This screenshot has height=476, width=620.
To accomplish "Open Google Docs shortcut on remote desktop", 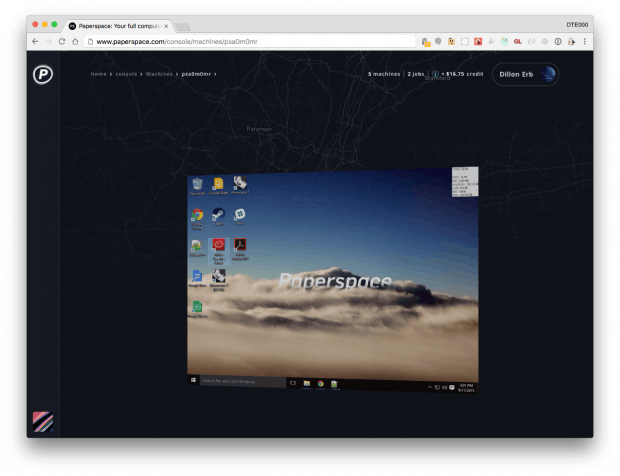I will 197,278.
